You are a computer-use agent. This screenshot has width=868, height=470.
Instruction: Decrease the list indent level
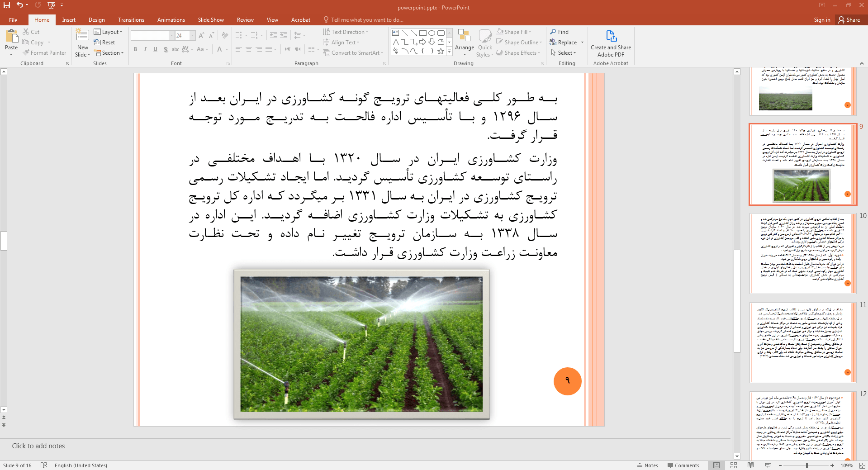[x=274, y=35]
